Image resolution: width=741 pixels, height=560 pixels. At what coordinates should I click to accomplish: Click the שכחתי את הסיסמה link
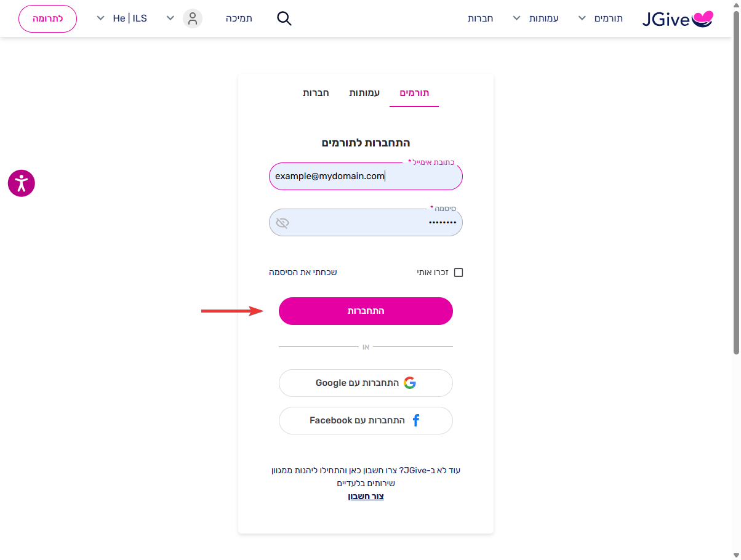303,272
